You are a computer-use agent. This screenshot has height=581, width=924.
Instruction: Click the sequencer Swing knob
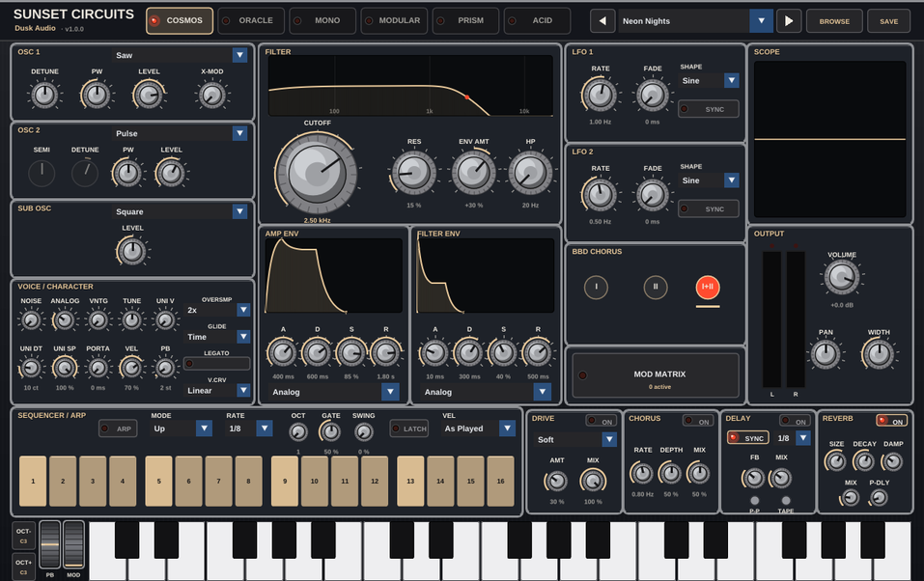click(x=364, y=432)
